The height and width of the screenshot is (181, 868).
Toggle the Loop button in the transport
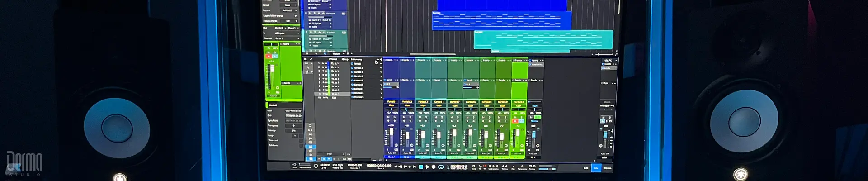(x=441, y=167)
